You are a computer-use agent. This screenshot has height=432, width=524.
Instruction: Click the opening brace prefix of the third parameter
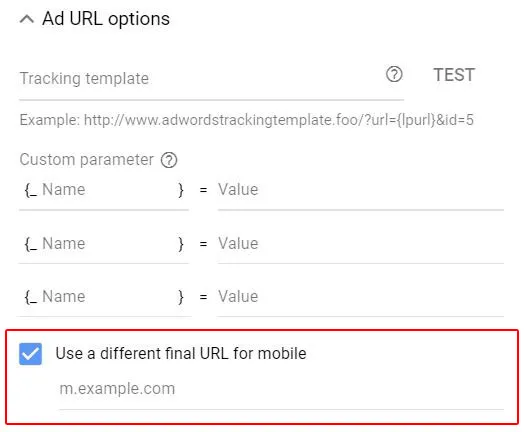[31, 297]
